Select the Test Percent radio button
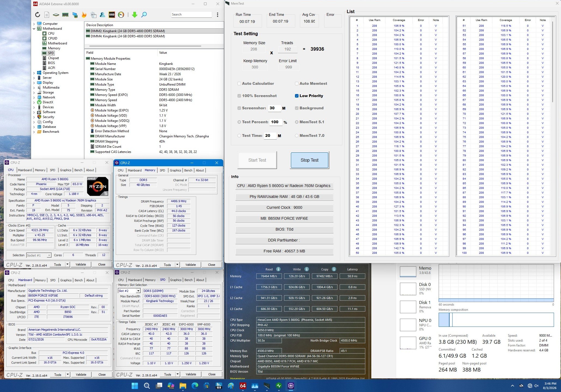The width and height of the screenshot is (561, 392). (x=239, y=122)
